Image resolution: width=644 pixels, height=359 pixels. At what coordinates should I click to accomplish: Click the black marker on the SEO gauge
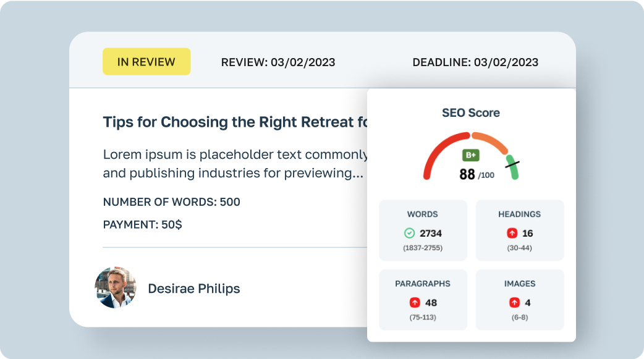coord(512,163)
